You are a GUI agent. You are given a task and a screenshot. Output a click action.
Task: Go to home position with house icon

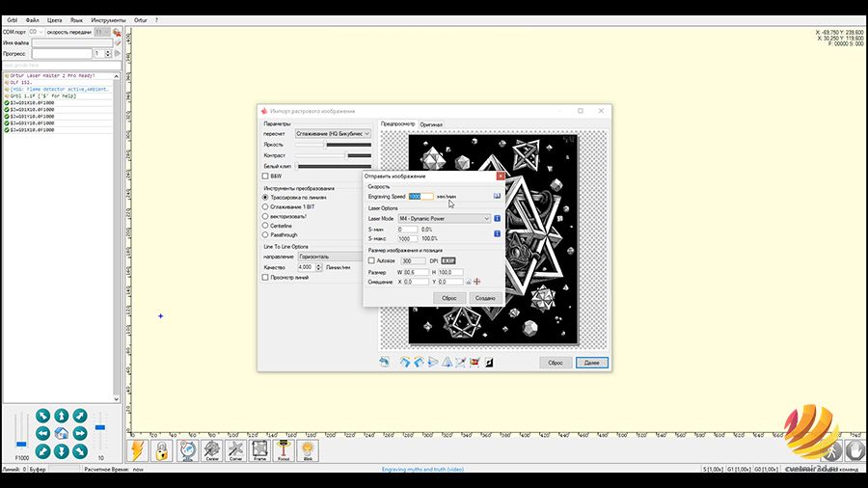tap(62, 433)
